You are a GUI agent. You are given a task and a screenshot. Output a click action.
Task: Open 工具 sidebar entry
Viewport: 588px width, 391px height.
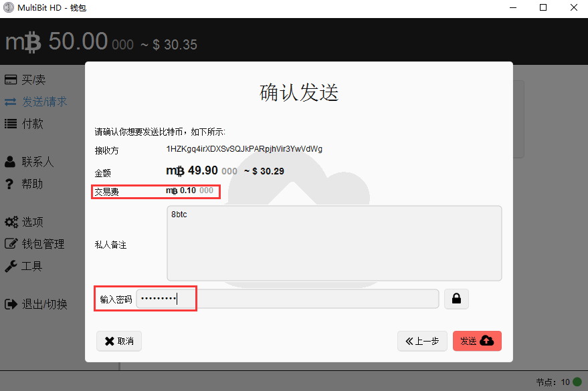click(32, 266)
